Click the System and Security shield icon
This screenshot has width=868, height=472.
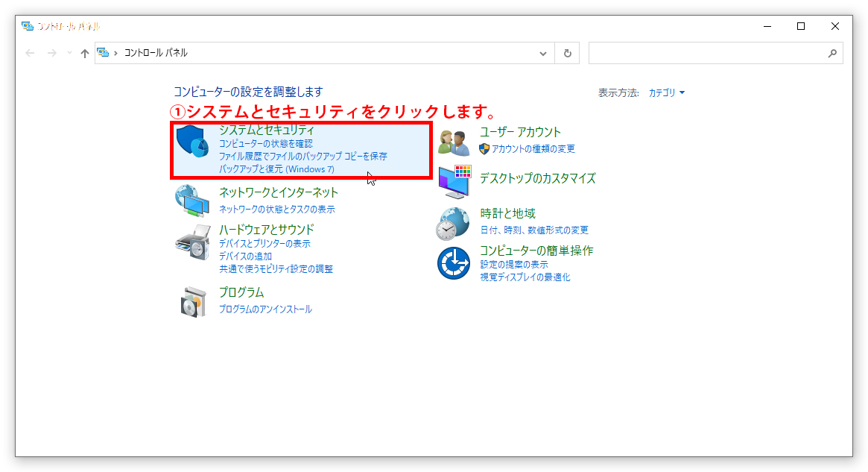[193, 141]
